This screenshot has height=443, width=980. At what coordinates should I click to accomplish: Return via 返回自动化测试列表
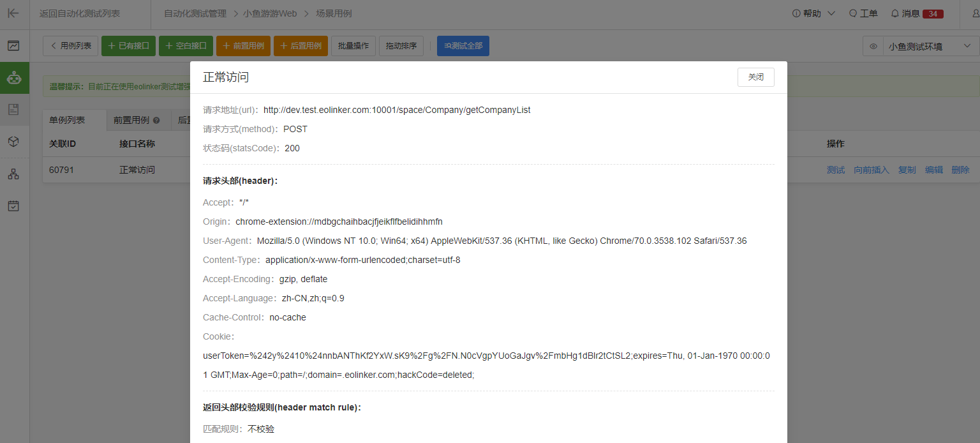tap(80, 13)
